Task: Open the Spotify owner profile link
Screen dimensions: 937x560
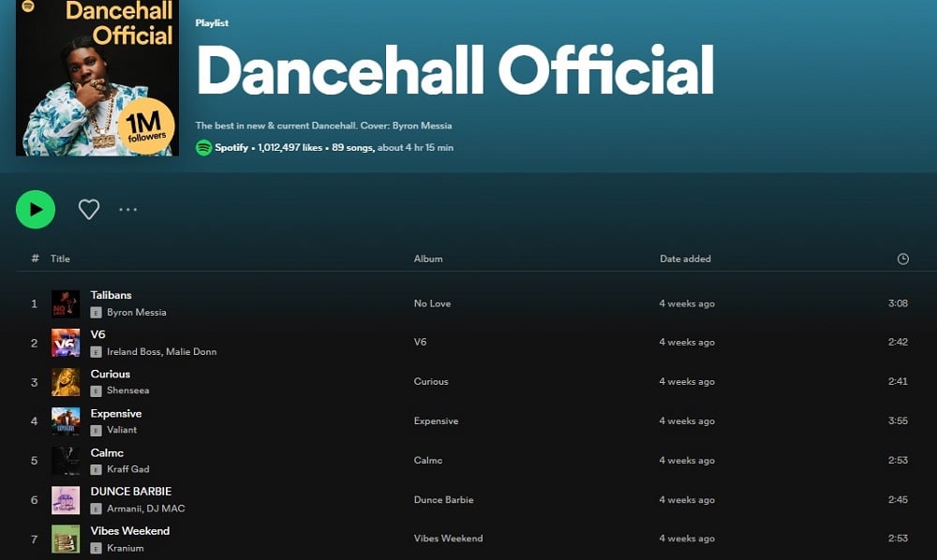Action: pos(231,147)
